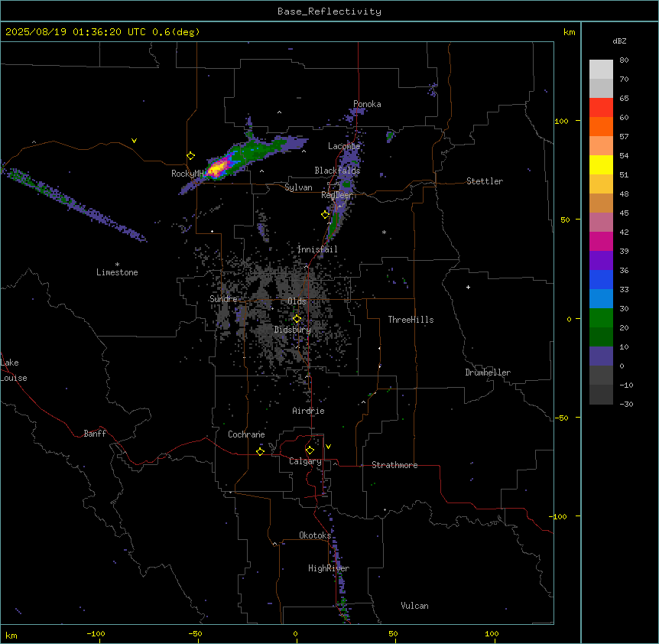Select the Limestone label
The width and height of the screenshot is (659, 644).
point(117,272)
